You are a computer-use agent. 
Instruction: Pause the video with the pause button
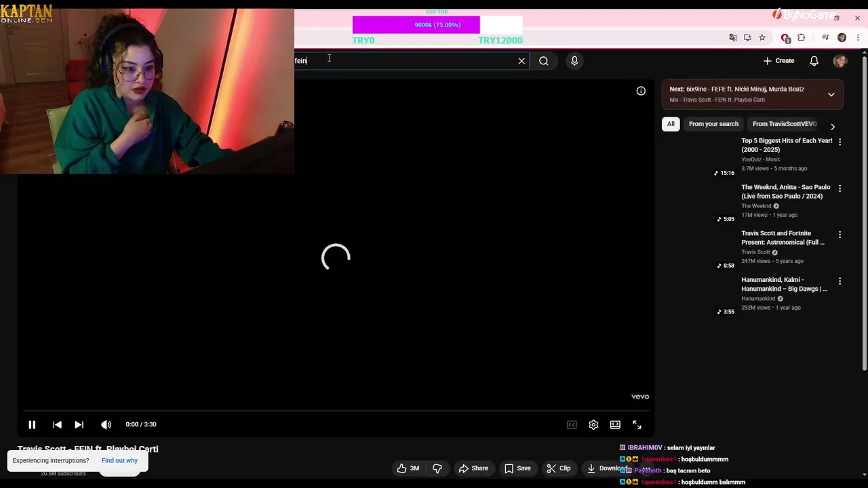click(32, 424)
